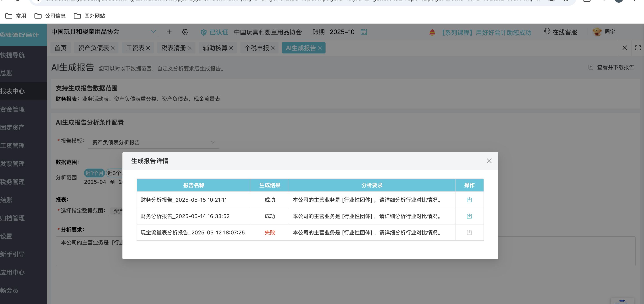This screenshot has height=304, width=644.
Task: Open the settings gear beside company name
Action: 185,32
